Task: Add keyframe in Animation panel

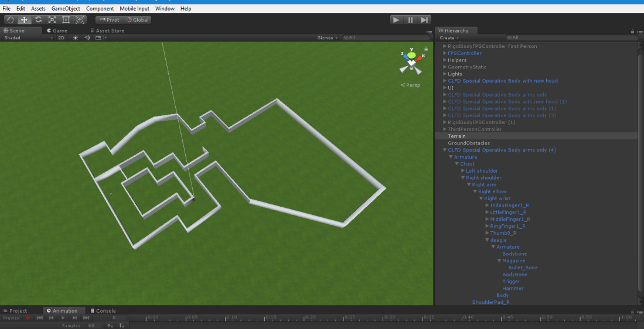Action: (x=110, y=325)
